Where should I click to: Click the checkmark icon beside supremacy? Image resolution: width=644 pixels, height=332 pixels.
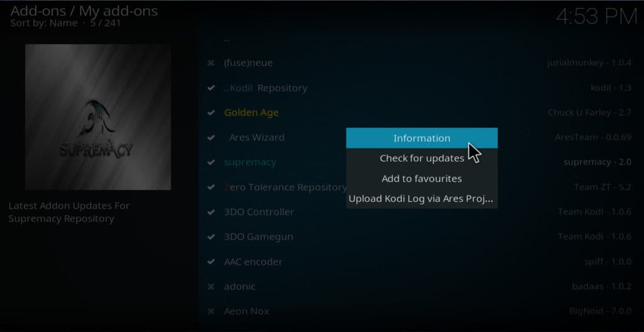coord(211,162)
